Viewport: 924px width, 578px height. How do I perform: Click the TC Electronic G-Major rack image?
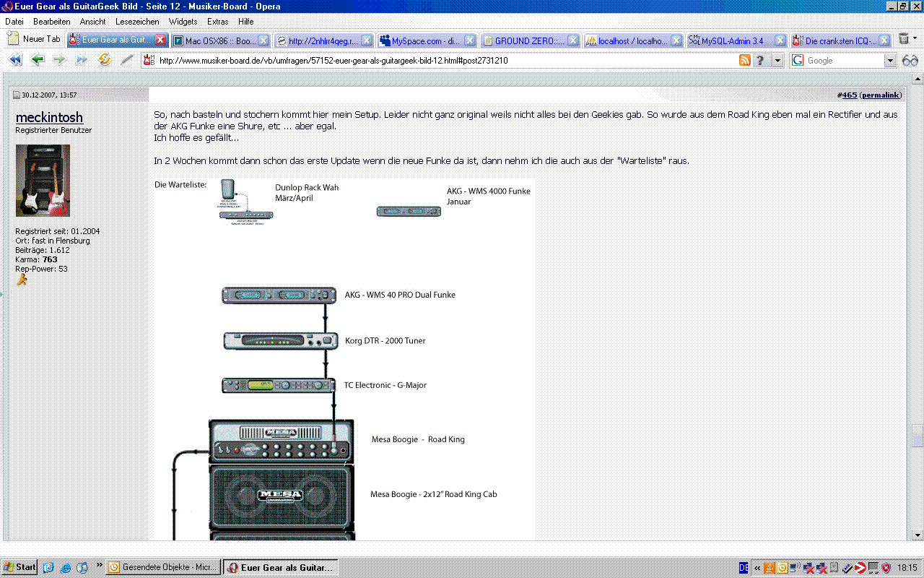[x=279, y=385]
